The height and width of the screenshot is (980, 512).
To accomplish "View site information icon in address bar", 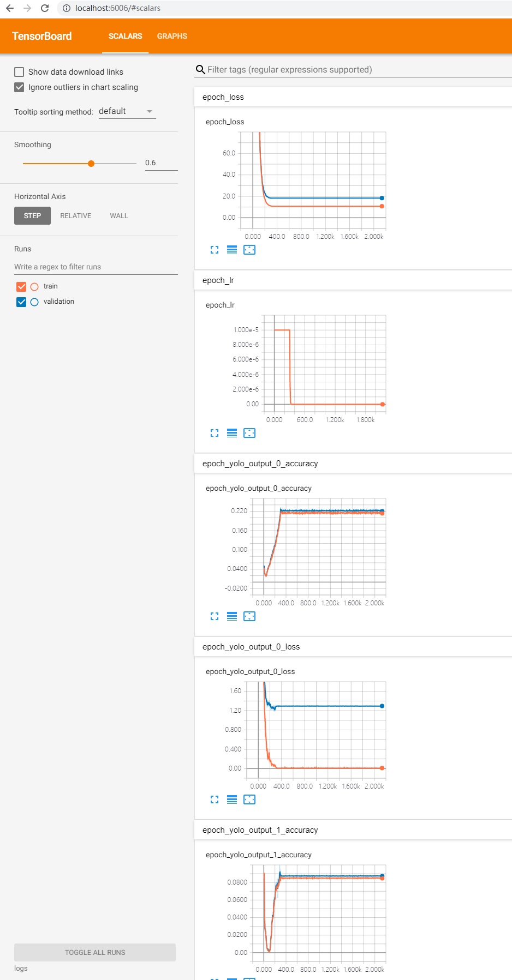I will coord(67,8).
